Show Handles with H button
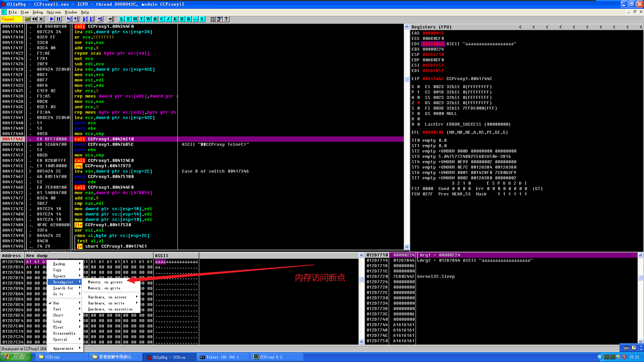The height and width of the screenshot is (362, 644). pos(155,19)
